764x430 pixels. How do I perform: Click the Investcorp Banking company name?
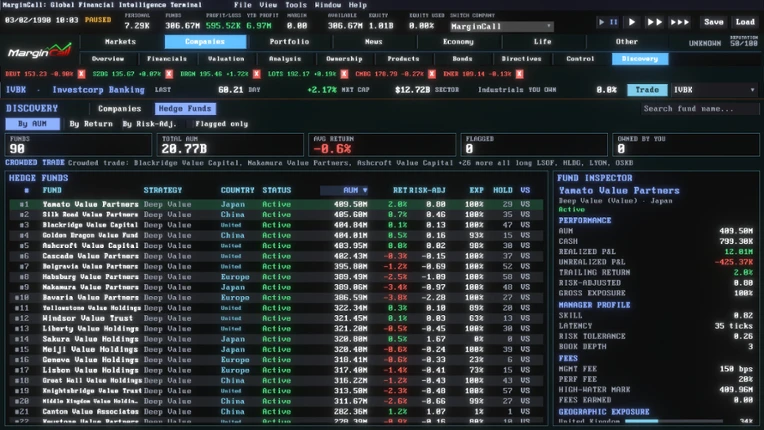point(98,90)
